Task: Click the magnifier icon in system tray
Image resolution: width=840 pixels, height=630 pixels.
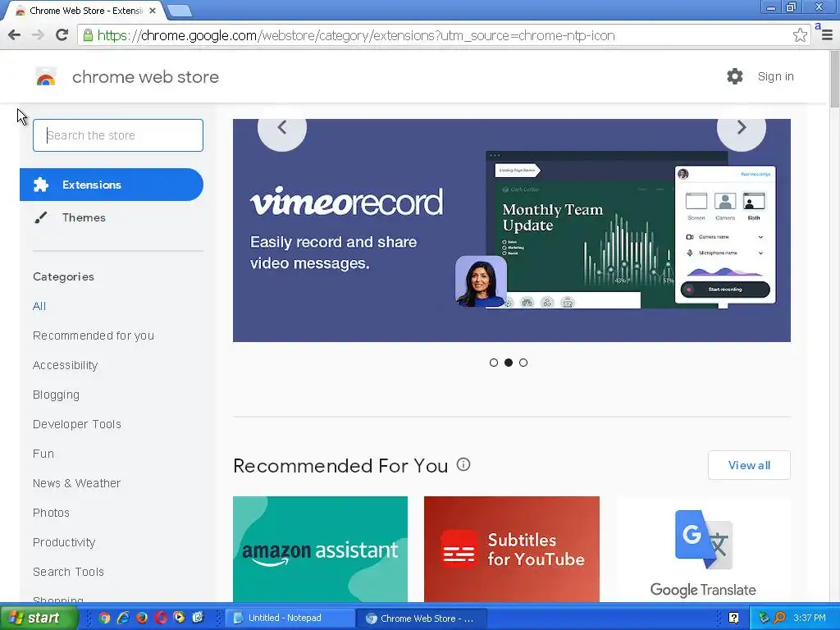Action: tap(779, 619)
